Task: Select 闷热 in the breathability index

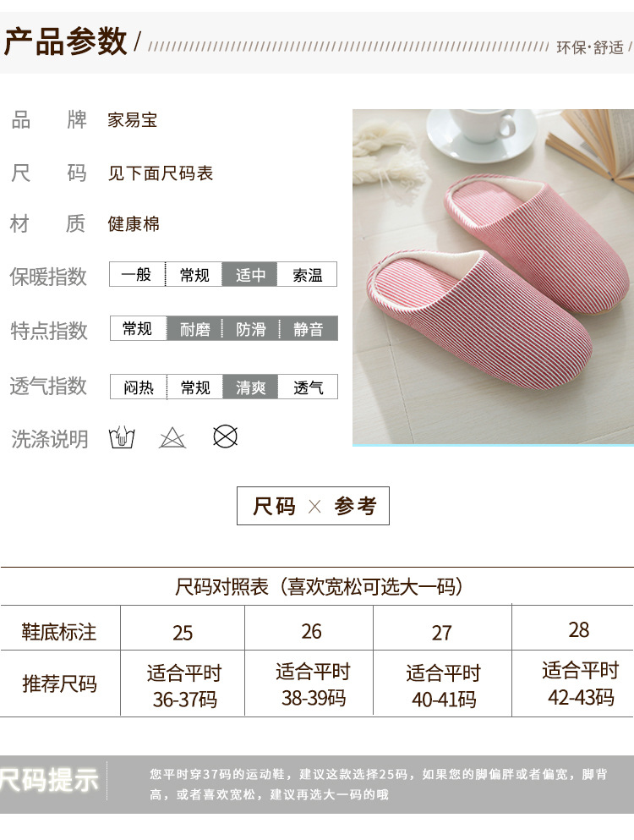Action: [139, 387]
